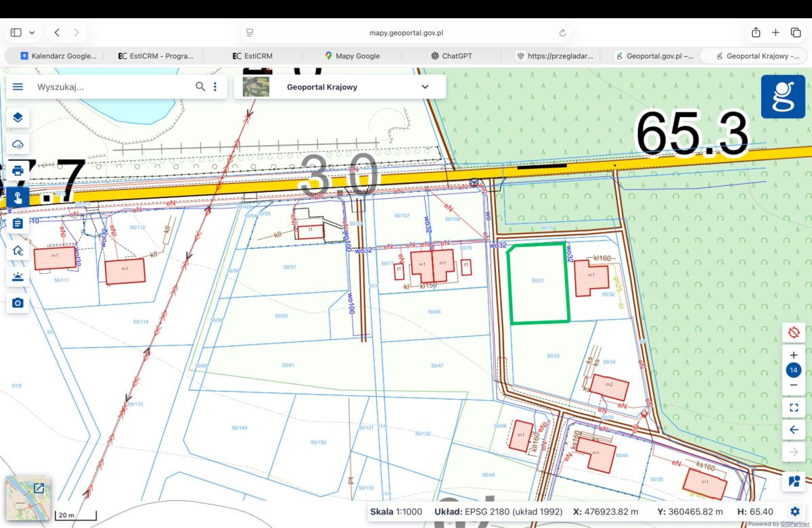812x528 pixels.
Task: Open the map print tool
Action: coord(18,170)
